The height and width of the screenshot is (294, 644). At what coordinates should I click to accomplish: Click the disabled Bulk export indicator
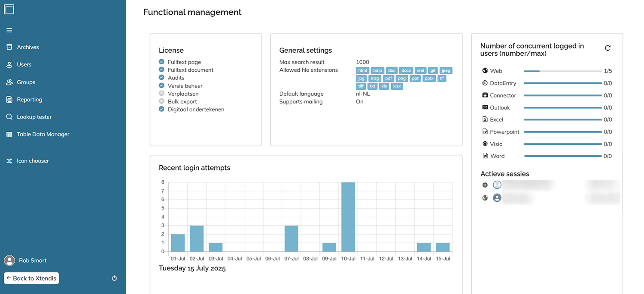161,101
